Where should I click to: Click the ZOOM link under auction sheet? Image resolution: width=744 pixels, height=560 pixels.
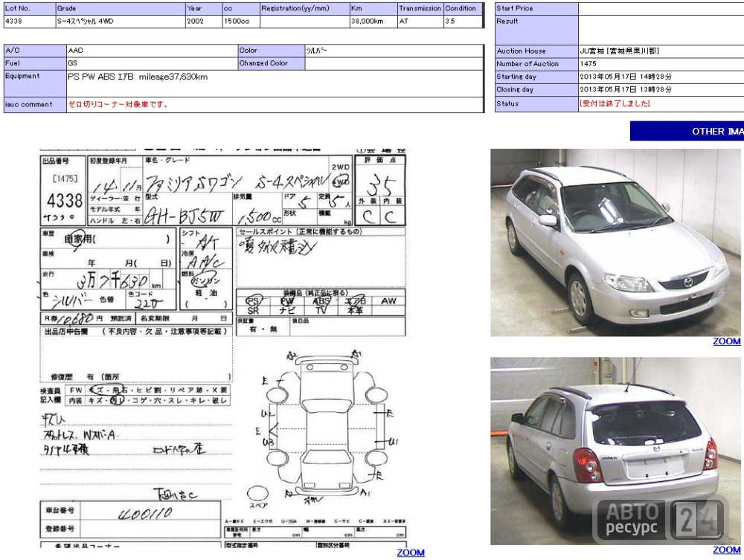(411, 553)
